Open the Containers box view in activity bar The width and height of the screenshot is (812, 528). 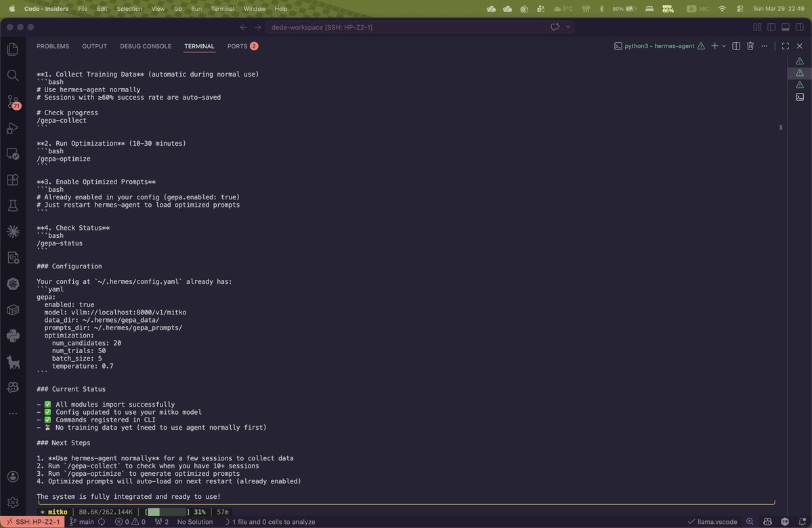(x=13, y=310)
